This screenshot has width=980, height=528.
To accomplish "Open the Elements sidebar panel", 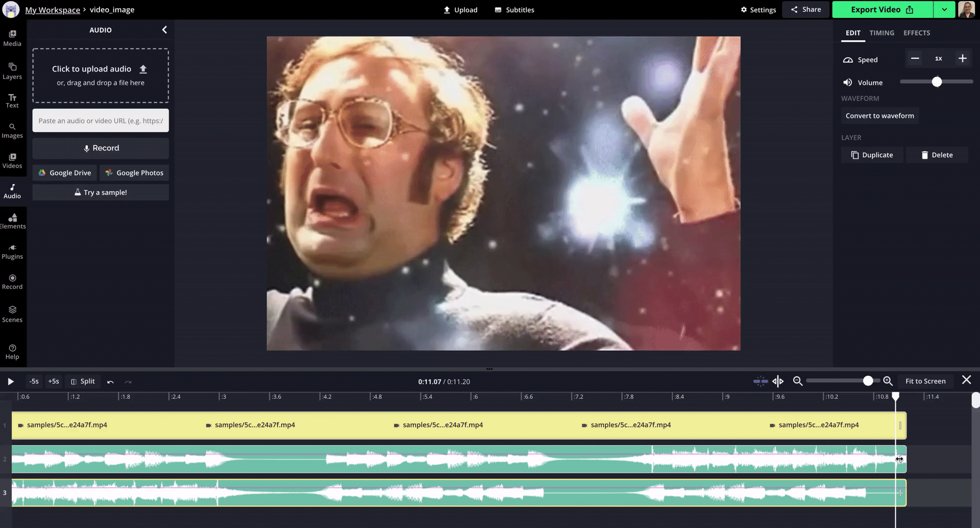I will (12, 221).
